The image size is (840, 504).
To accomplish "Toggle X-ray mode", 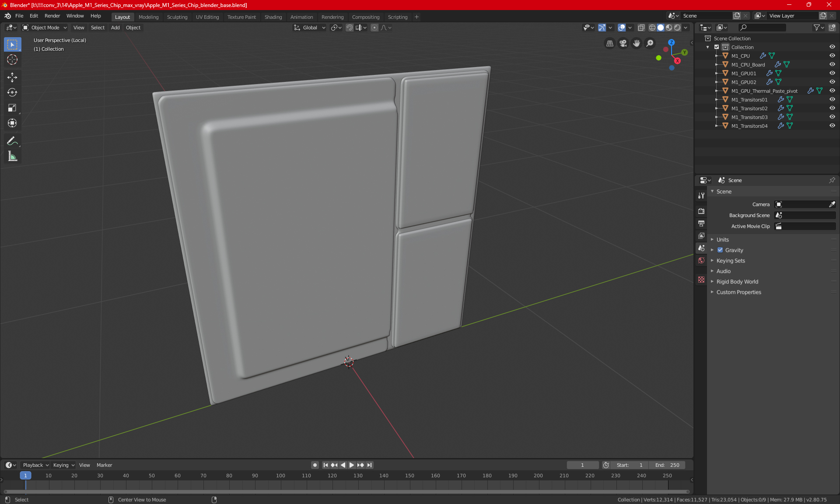I will click(x=641, y=28).
